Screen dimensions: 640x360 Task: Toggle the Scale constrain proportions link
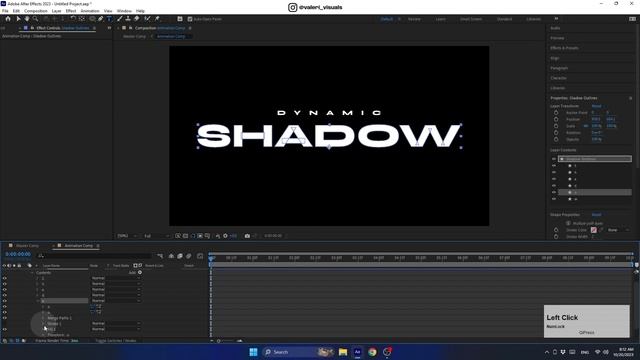[x=586, y=126]
